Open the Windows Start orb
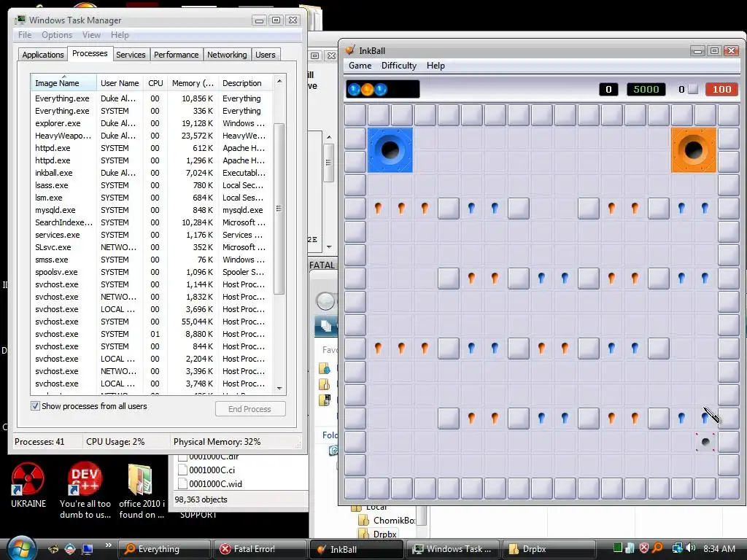 pyautogui.click(x=21, y=548)
